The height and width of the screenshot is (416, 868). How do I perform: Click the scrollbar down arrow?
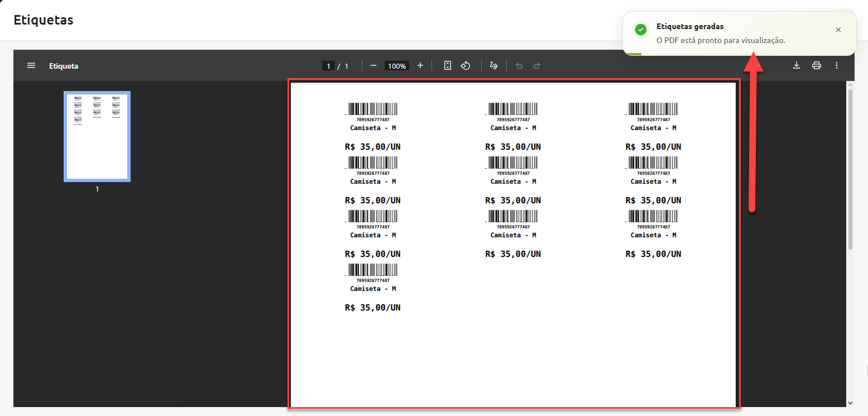coord(851,403)
